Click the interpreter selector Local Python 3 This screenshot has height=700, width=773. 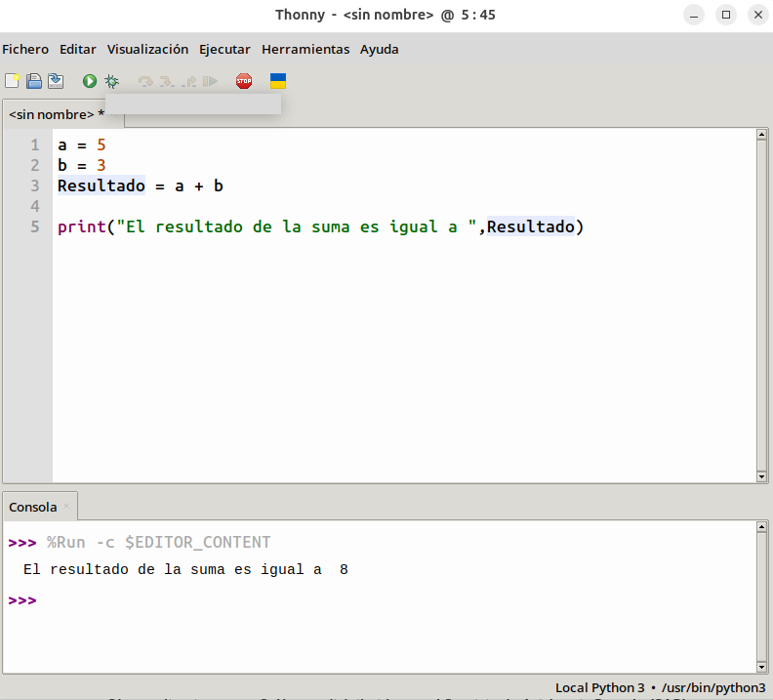661,687
